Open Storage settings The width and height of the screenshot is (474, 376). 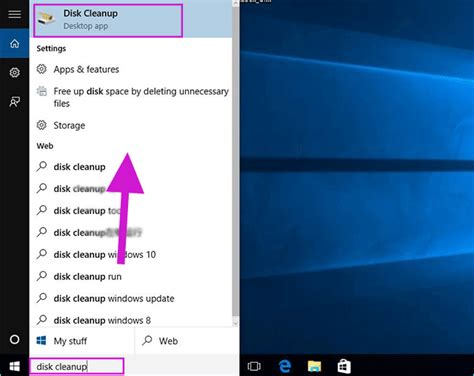(x=132, y=125)
